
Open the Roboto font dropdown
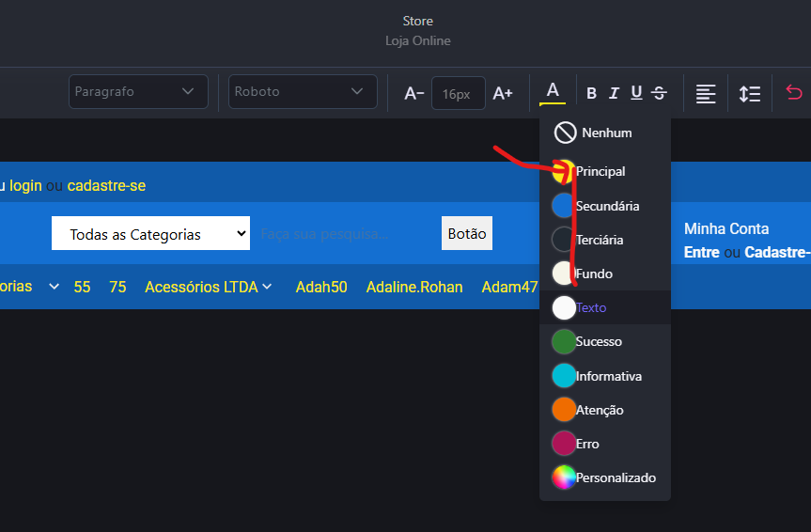(303, 91)
